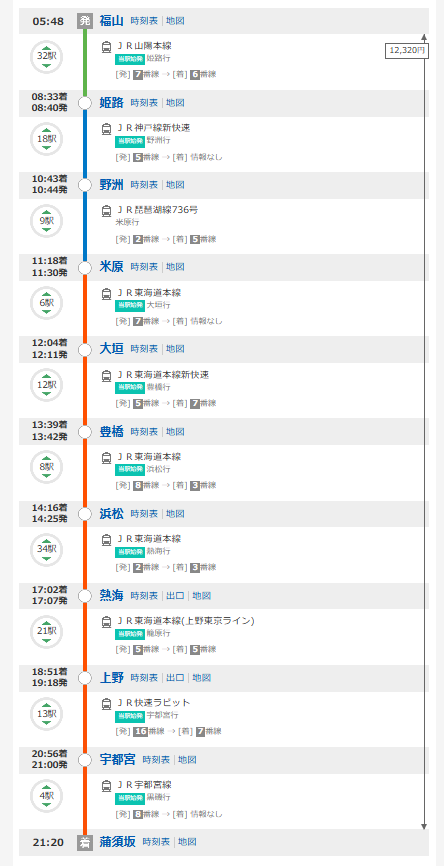Click the train icon beside ＪＲ琵琶湖線736号

pyautogui.click(x=107, y=211)
